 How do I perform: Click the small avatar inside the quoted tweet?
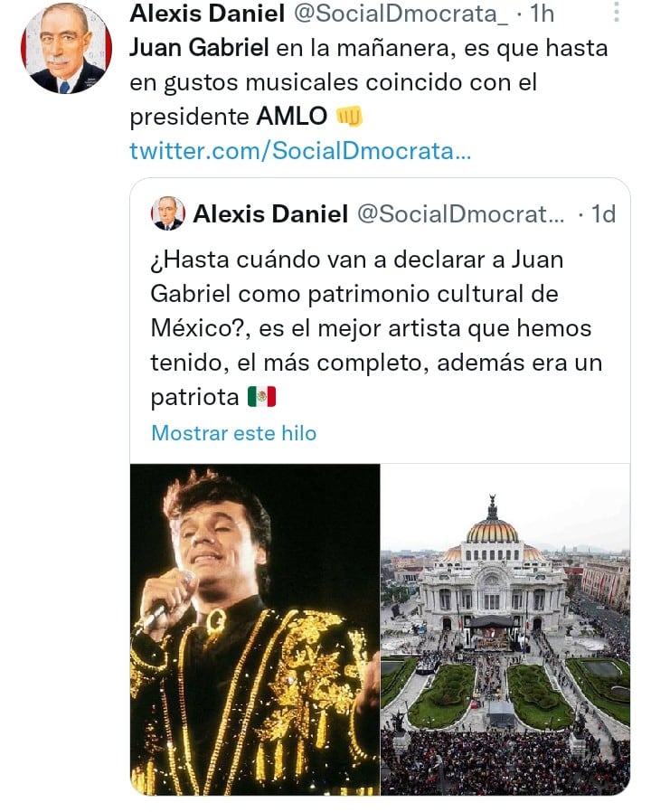point(167,214)
